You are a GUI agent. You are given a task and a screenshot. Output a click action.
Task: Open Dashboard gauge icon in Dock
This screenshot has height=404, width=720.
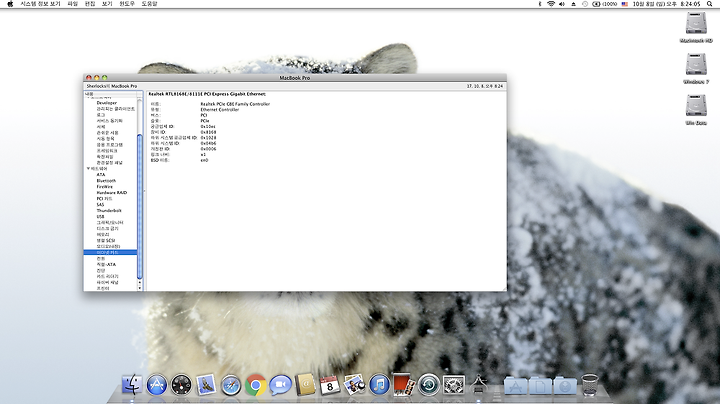[x=181, y=385]
